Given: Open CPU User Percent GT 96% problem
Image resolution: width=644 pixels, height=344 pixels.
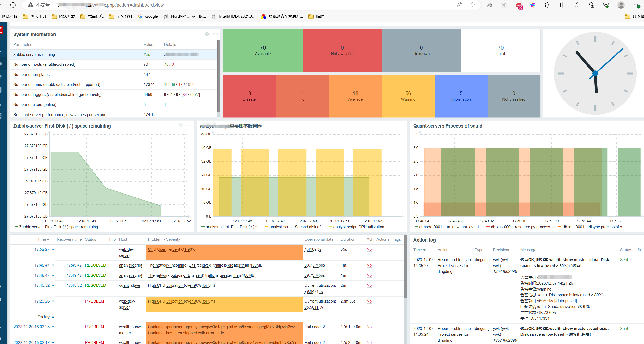Looking at the screenshot, I should point(171,249).
